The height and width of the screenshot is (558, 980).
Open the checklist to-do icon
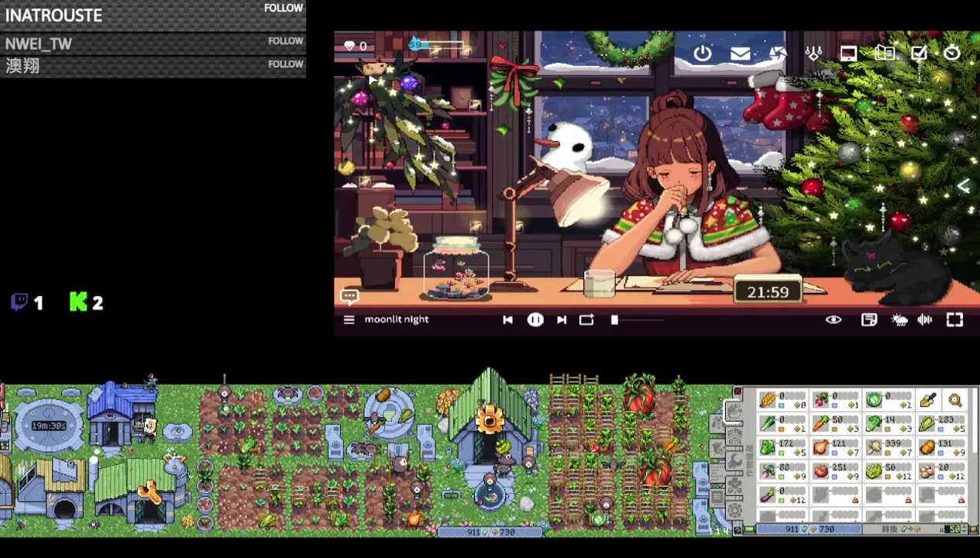click(x=919, y=53)
